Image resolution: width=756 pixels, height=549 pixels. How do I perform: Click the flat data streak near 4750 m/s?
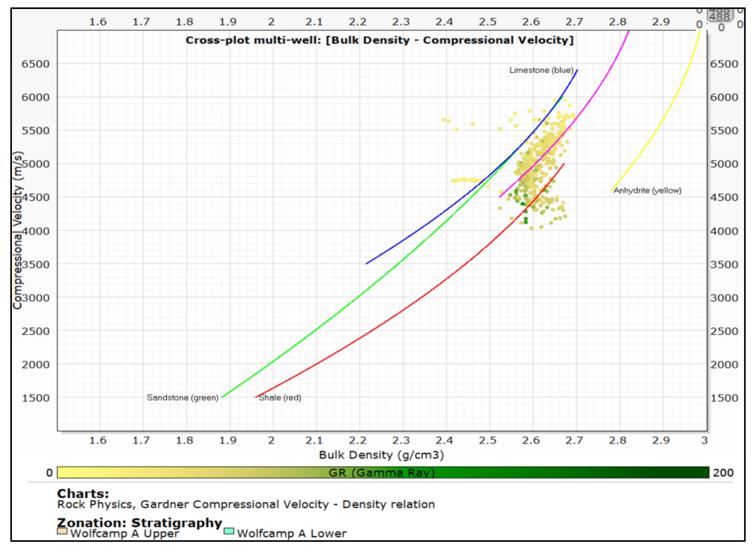(x=467, y=180)
